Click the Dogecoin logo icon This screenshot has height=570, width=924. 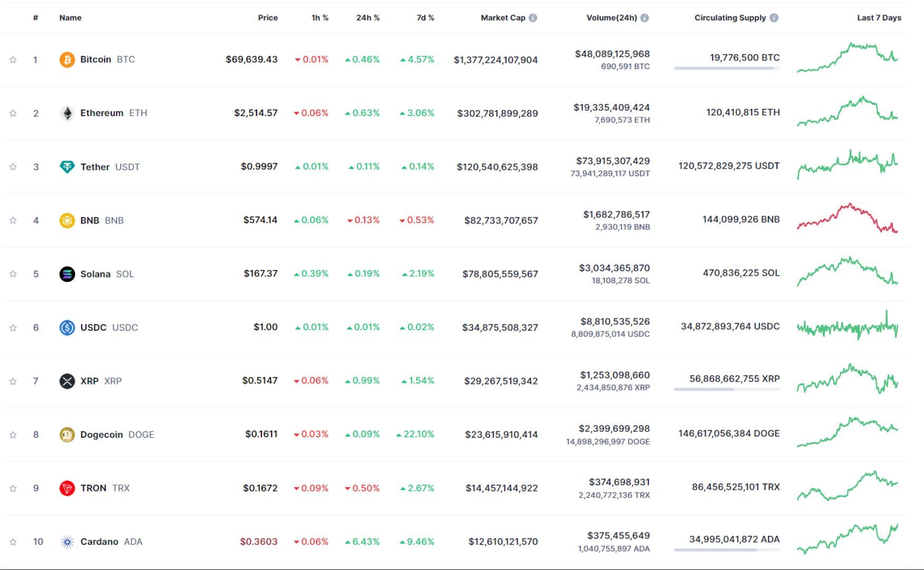pyautogui.click(x=66, y=434)
